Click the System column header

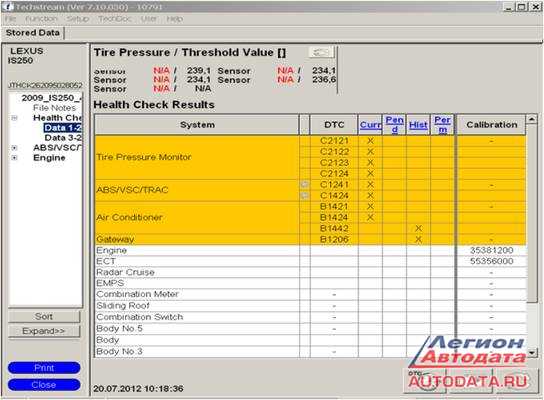pyautogui.click(x=197, y=125)
